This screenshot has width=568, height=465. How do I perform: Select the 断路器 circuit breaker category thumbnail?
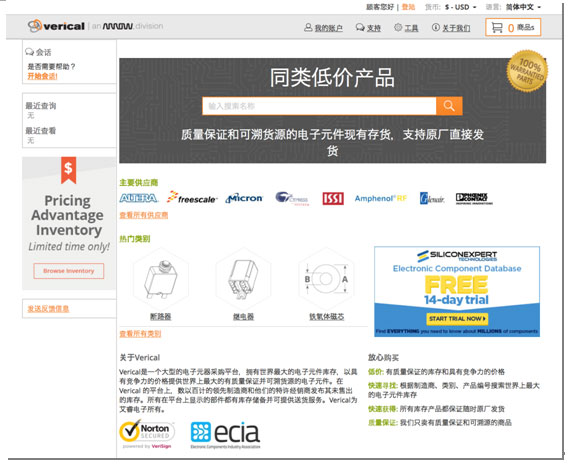point(160,280)
